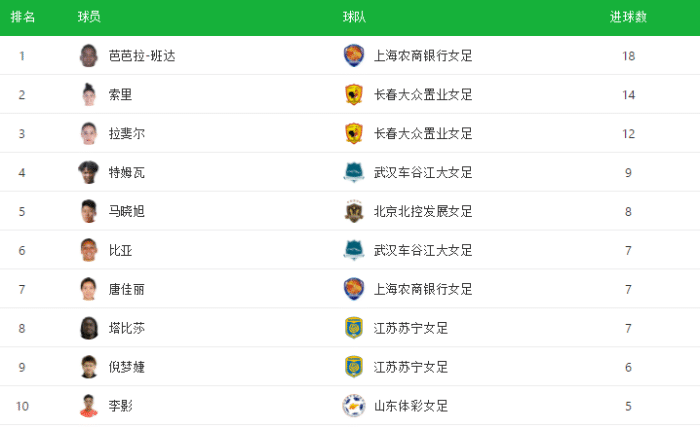Open player 马晓旭's profile link

pos(127,211)
